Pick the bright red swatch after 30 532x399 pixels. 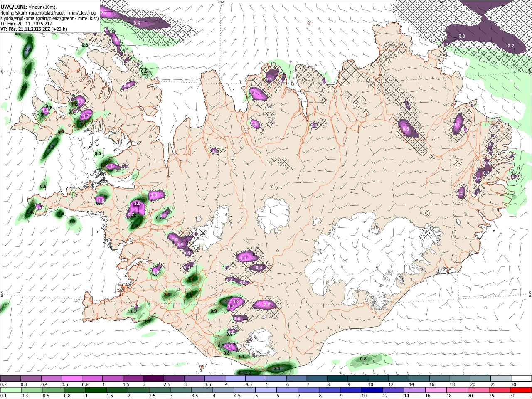tap(521, 390)
